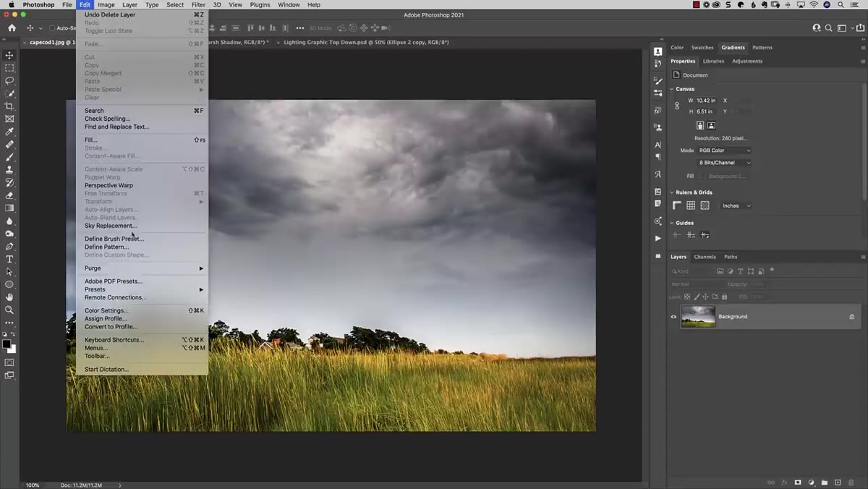868x489 pixels.
Task: Click the foreground color swatch
Action: click(7, 344)
